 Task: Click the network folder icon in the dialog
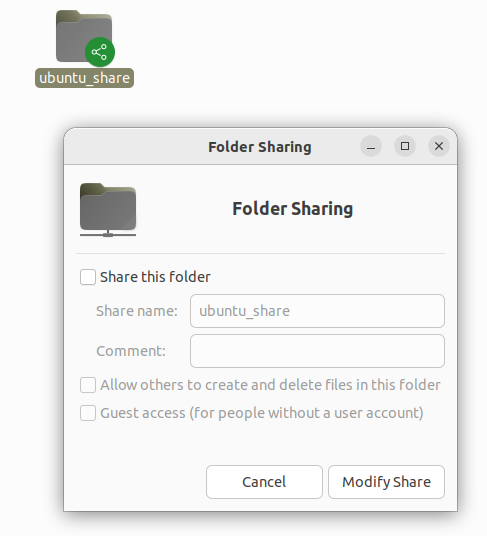108,210
